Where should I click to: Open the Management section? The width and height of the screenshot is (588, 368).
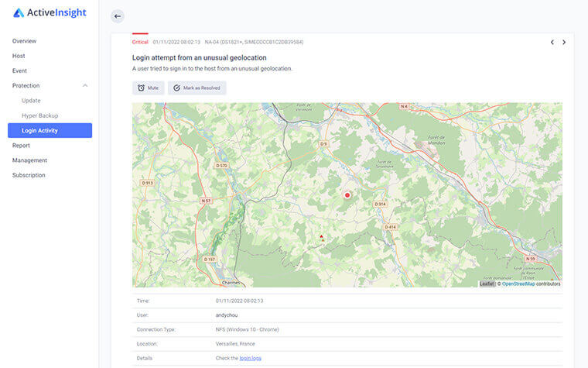(x=29, y=160)
